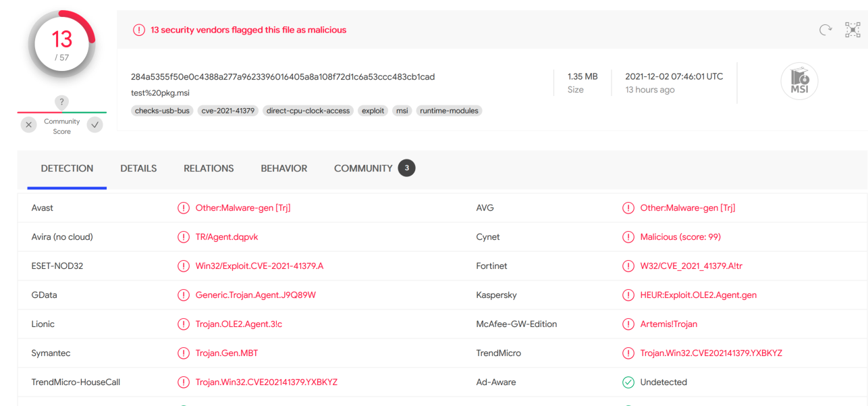Click Artemis!Trojan detection text

(x=669, y=324)
